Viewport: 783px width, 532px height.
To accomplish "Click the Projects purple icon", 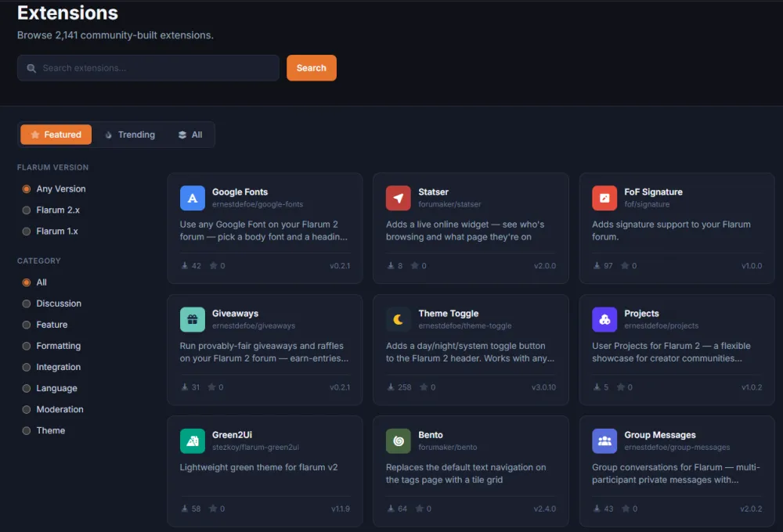I will click(x=604, y=319).
